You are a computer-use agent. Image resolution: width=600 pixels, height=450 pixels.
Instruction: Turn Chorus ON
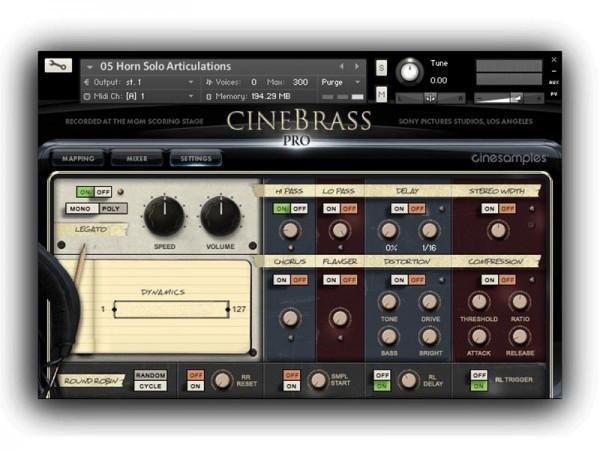(x=282, y=280)
